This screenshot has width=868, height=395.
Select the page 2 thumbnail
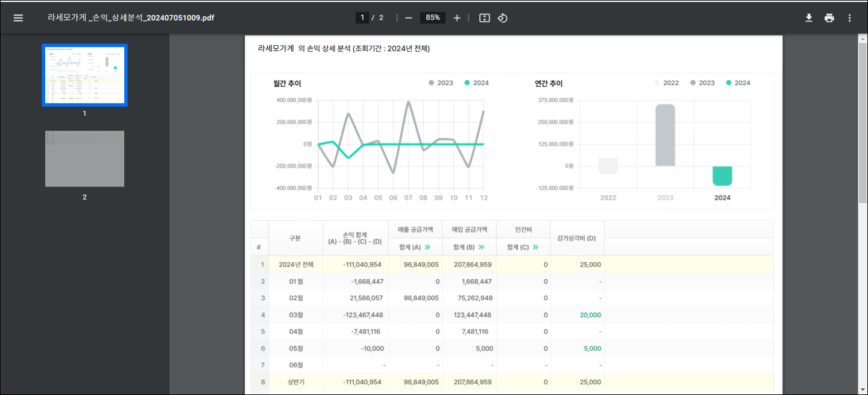coord(84,159)
